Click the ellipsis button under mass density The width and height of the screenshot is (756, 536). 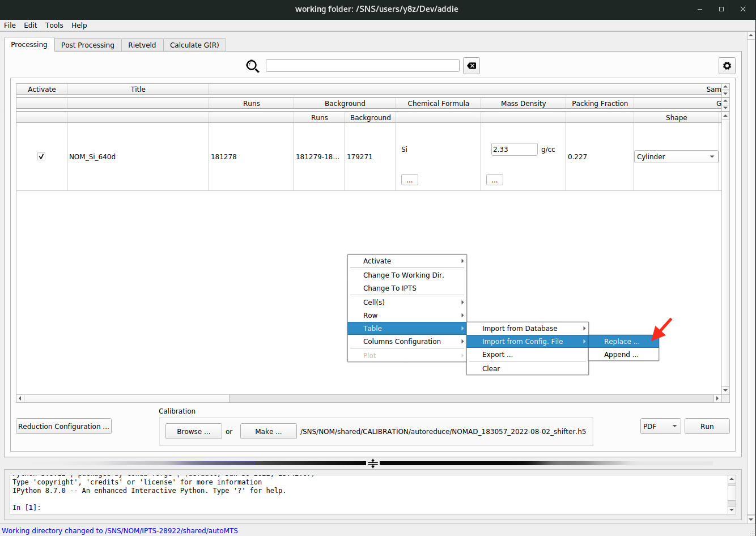[494, 180]
